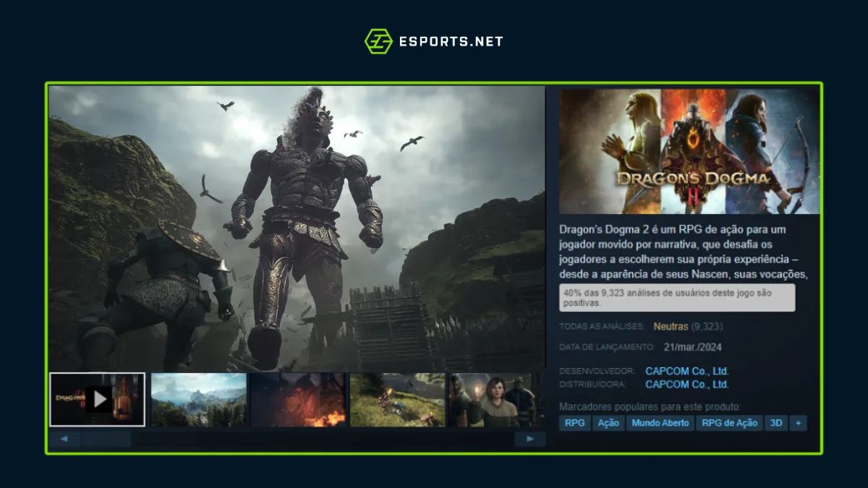View the grassy field battle screenshot thumbnail

pos(397,400)
